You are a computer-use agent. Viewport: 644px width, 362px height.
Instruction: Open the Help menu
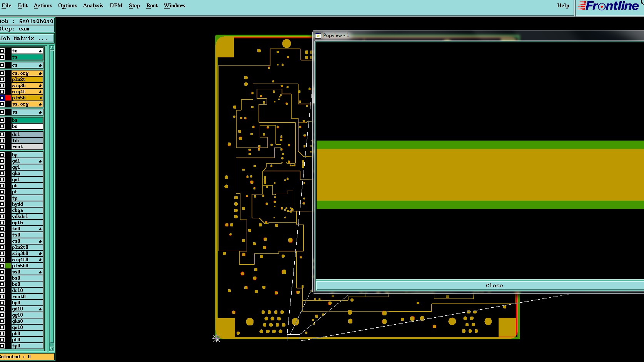(563, 5)
